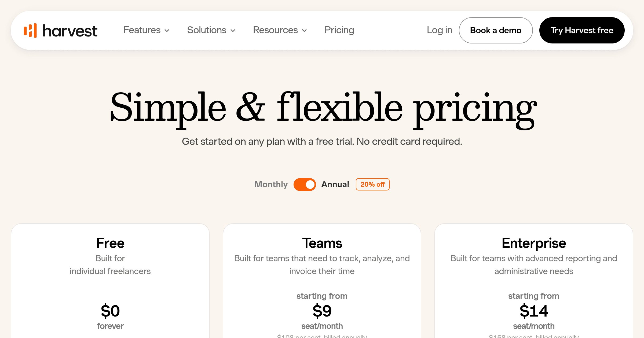Image resolution: width=644 pixels, height=338 pixels.
Task: Click the harvest wordmark in header
Action: click(70, 31)
